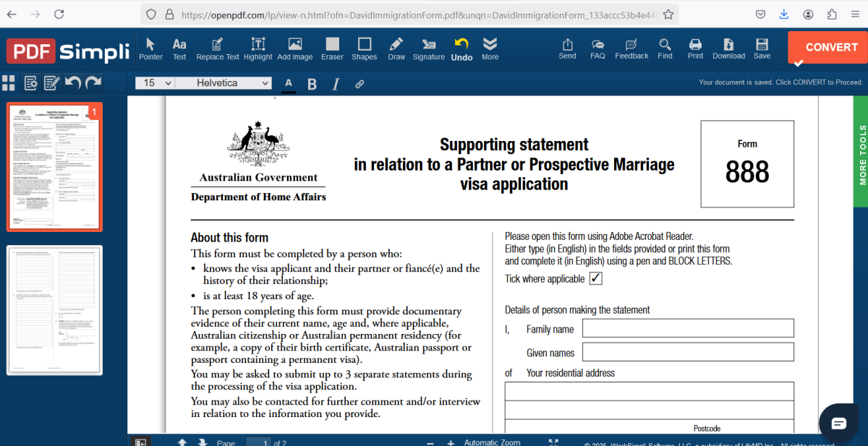Open the Find tool

pos(665,48)
